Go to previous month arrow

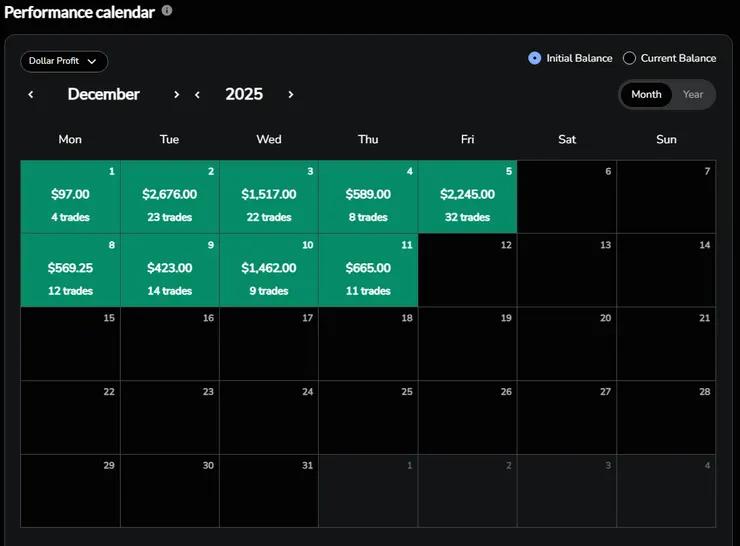pyautogui.click(x=31, y=95)
